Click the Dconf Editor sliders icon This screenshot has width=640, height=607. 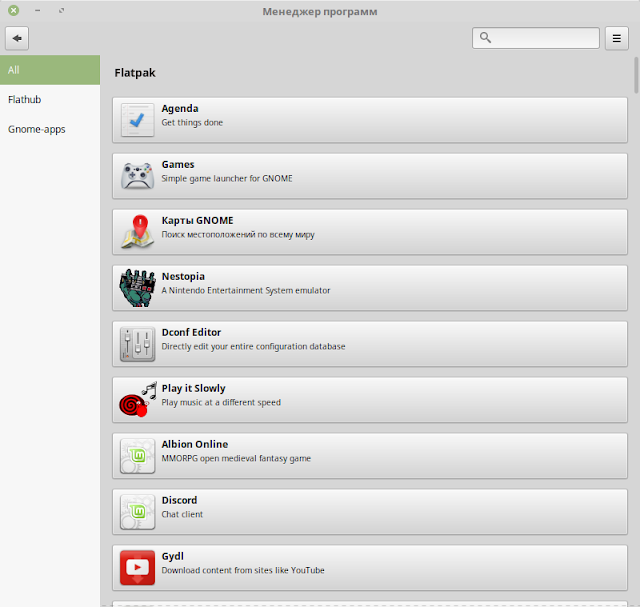[x=138, y=344]
